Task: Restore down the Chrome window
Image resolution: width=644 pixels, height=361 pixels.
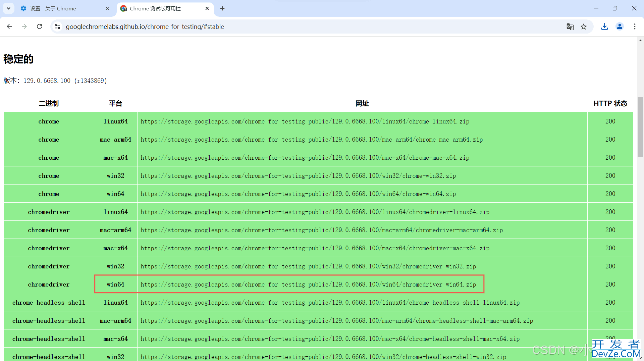Action: click(x=615, y=8)
